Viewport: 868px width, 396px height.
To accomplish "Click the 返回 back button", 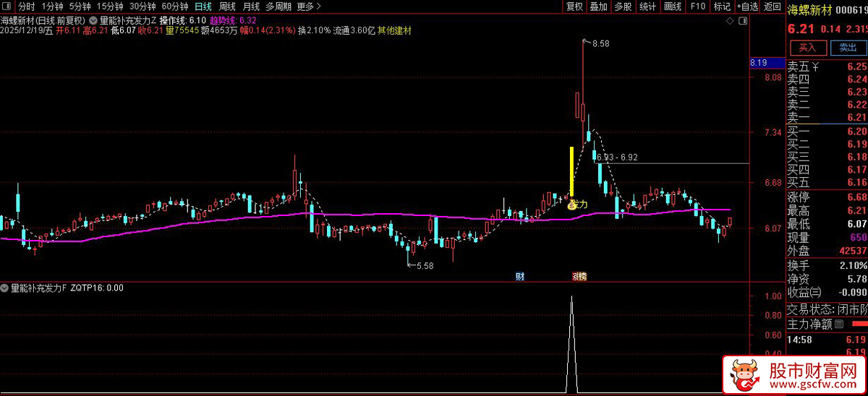I will coord(772,7).
